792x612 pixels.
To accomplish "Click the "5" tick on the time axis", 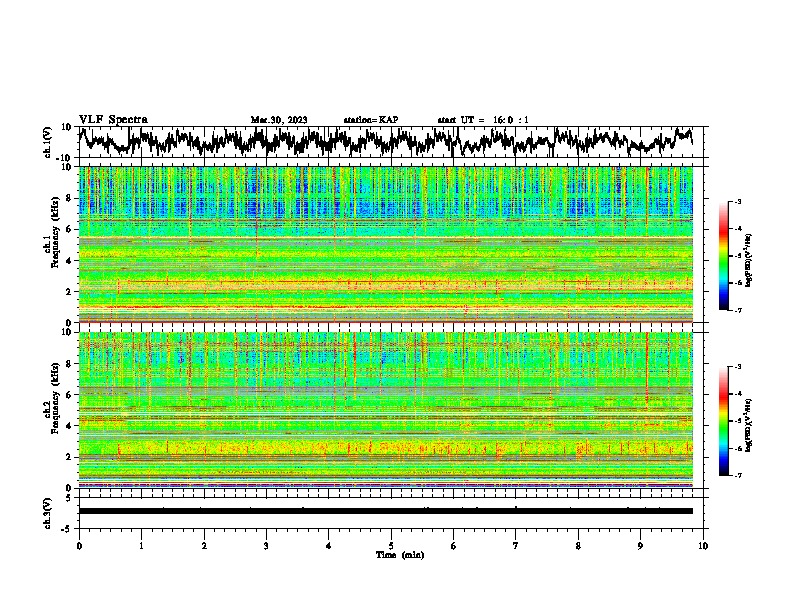I will point(391,546).
